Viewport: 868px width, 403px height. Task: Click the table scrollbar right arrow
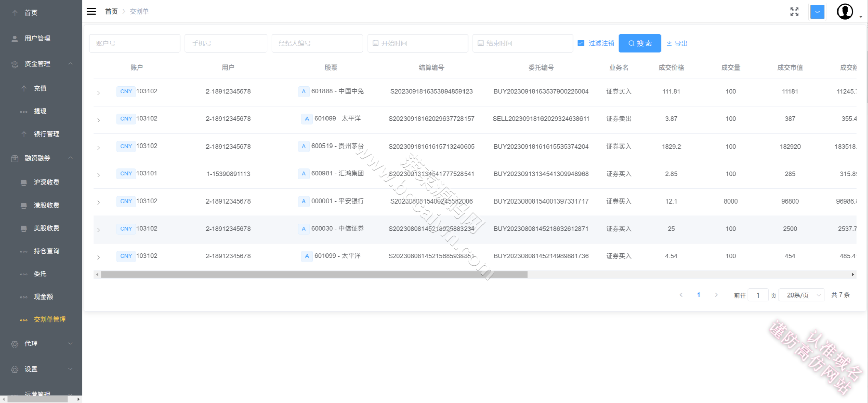[x=853, y=274]
